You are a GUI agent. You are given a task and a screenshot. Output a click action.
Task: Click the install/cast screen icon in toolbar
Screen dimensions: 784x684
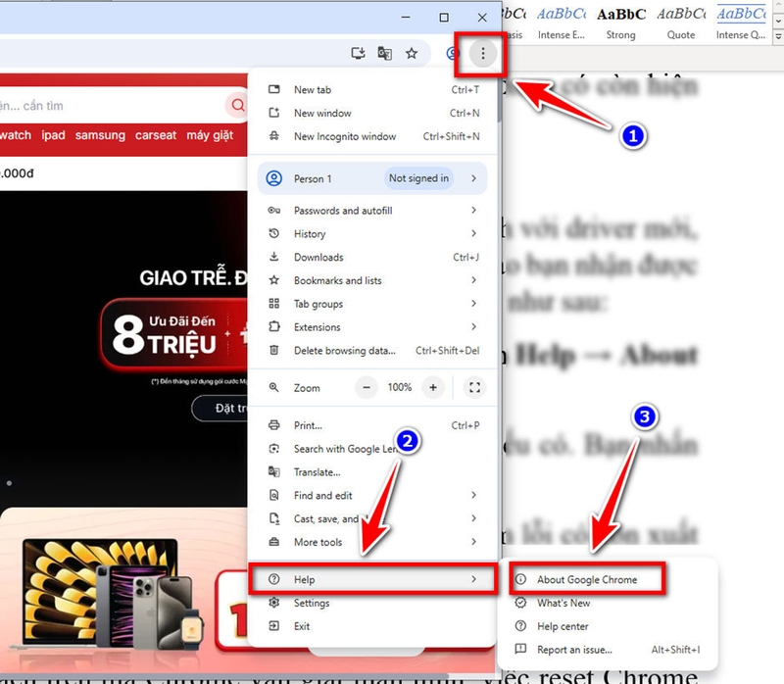[x=357, y=54]
